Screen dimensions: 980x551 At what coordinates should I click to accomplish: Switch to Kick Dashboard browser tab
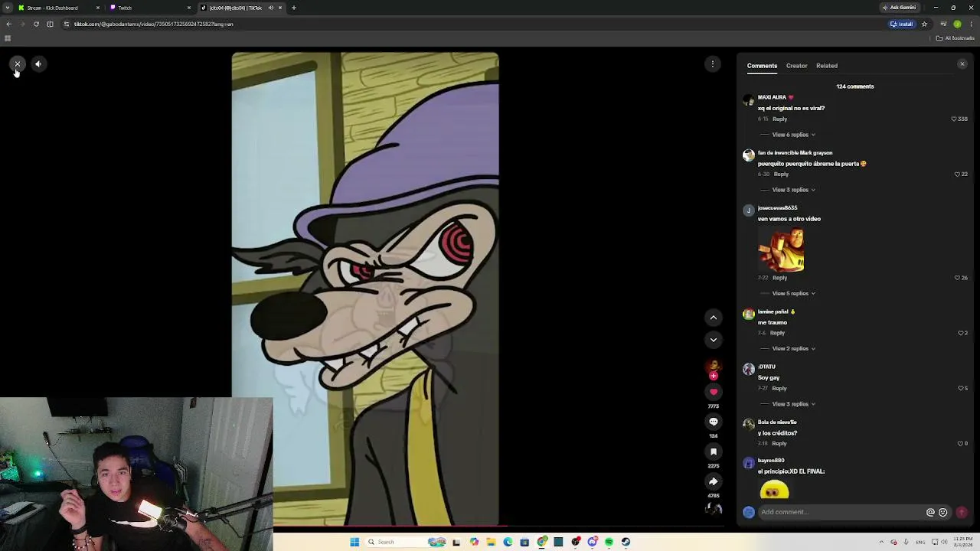tap(59, 8)
